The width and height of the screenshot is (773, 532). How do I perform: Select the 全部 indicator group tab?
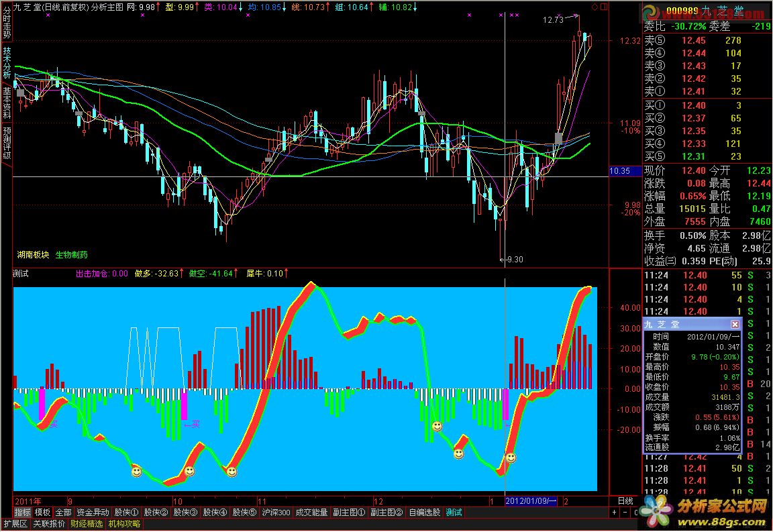(63, 513)
